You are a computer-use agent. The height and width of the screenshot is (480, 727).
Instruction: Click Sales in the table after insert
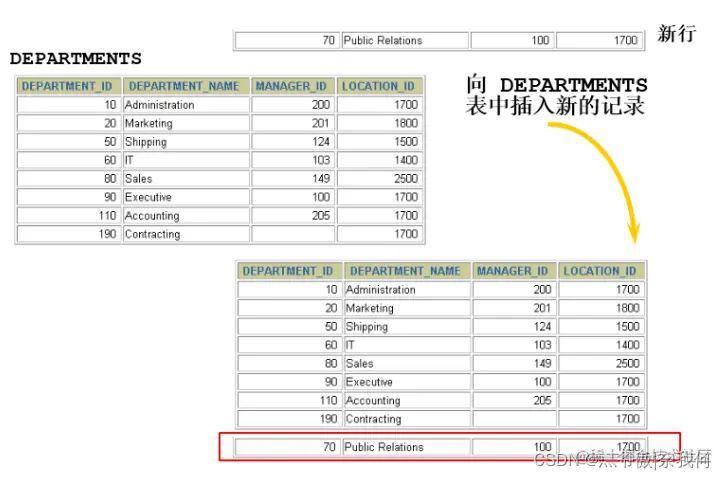pyautogui.click(x=359, y=364)
